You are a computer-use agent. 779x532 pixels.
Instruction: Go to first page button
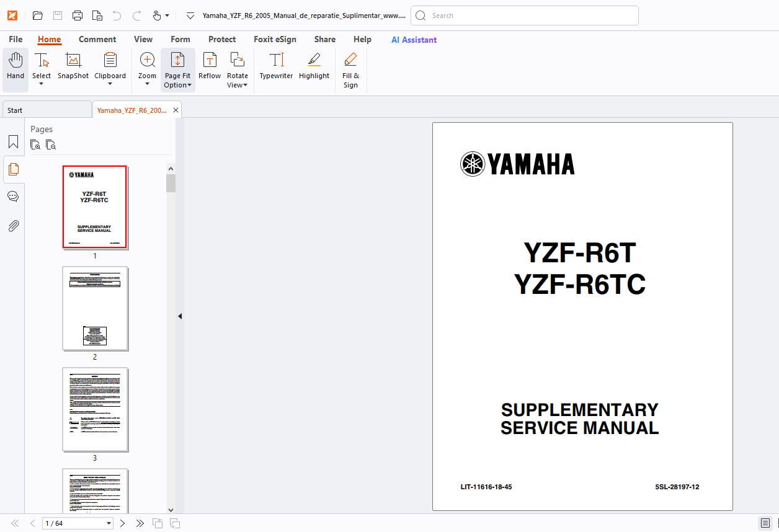(x=15, y=523)
